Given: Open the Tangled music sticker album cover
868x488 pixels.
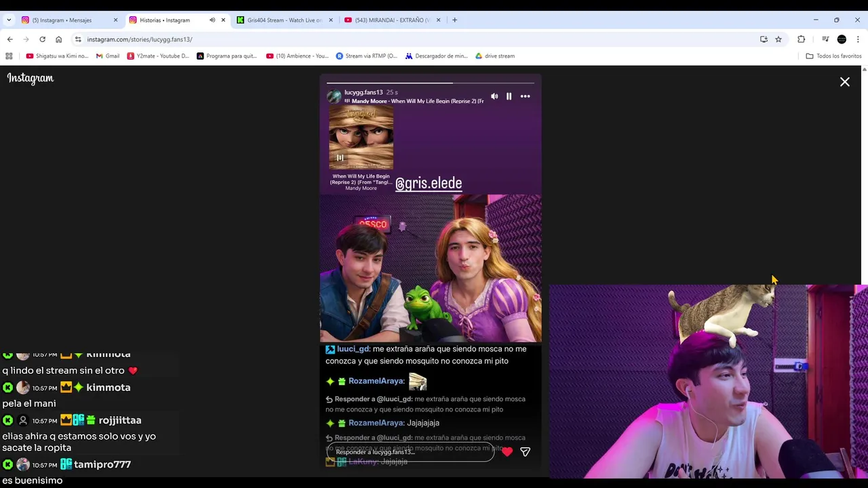Looking at the screenshot, I should 361,138.
